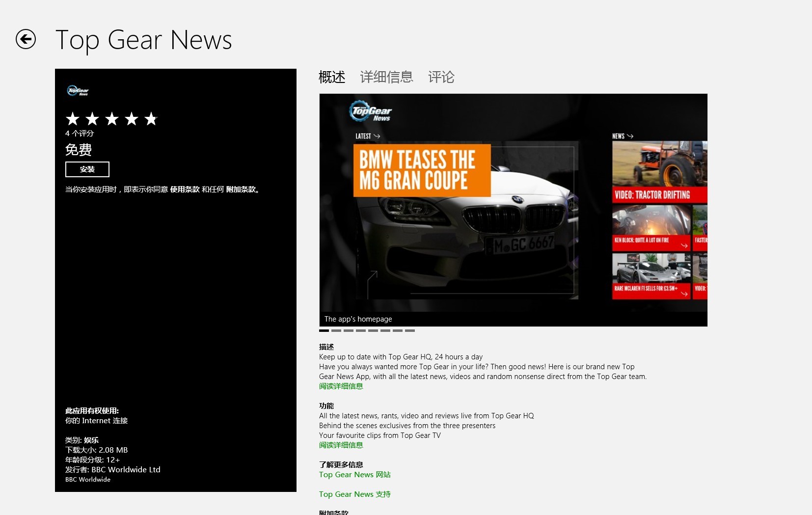Click 阅读详细信息 under the 功能 section
This screenshot has height=515, width=812.
(341, 445)
